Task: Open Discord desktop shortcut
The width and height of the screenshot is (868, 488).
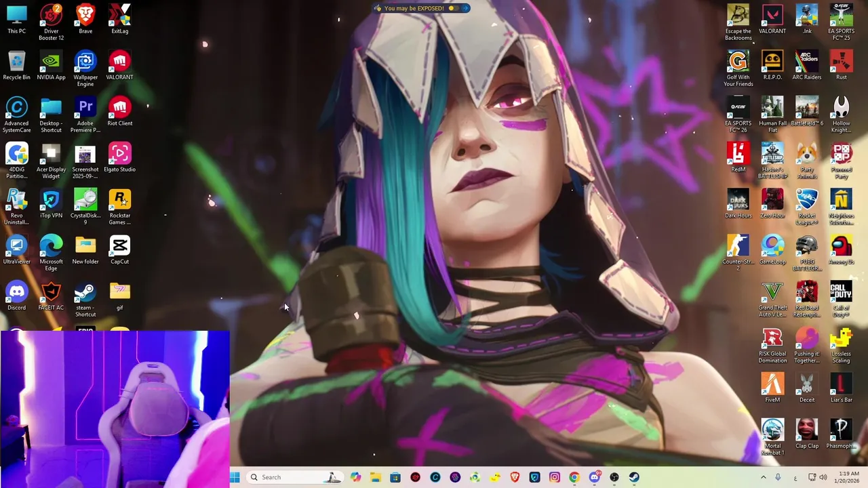Action: click(x=17, y=296)
